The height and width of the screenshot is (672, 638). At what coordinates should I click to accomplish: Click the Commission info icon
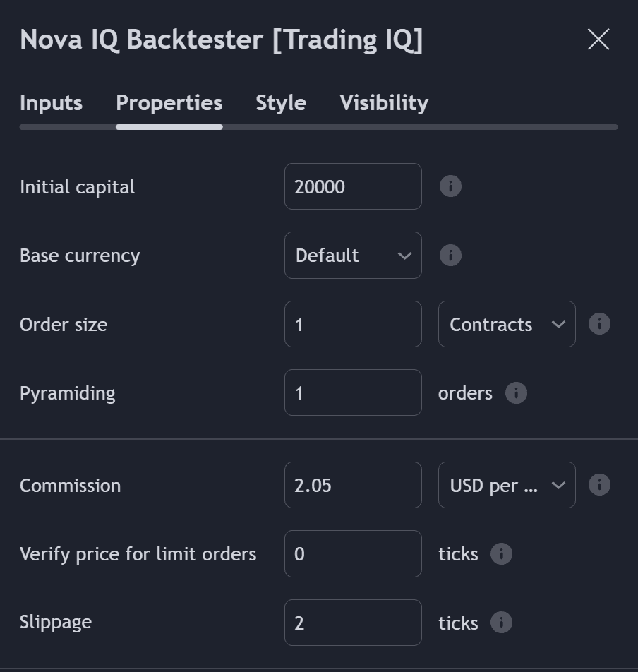click(599, 485)
